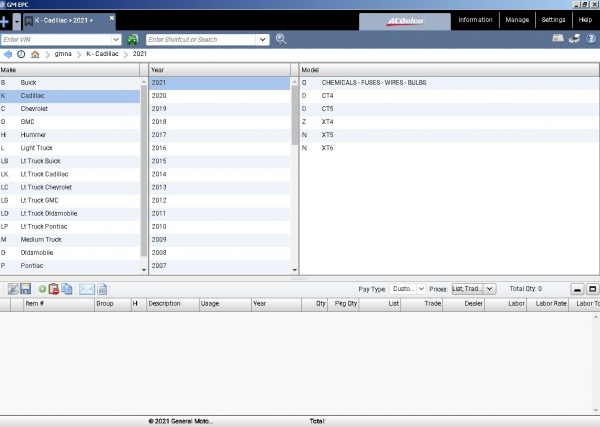
Task: Click the home icon in breadcrumb
Action: pyautogui.click(x=35, y=54)
